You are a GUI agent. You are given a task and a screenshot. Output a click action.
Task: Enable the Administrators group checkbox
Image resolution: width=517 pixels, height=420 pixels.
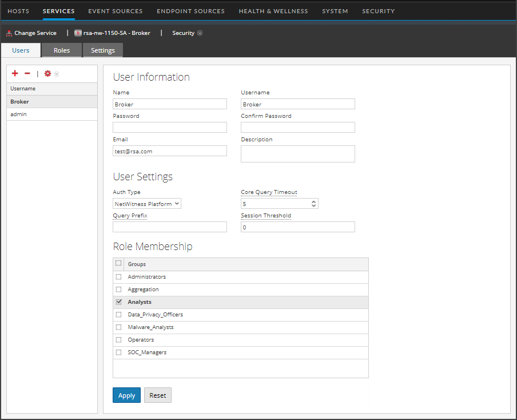click(118, 276)
